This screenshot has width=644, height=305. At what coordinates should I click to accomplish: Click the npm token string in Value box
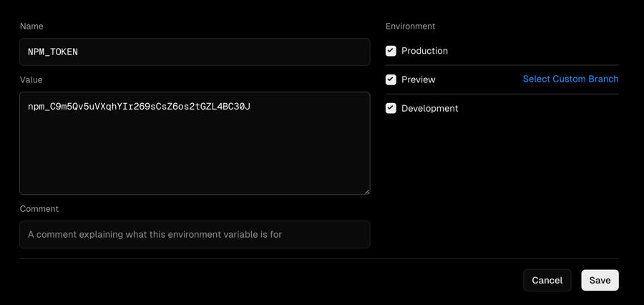(139, 107)
